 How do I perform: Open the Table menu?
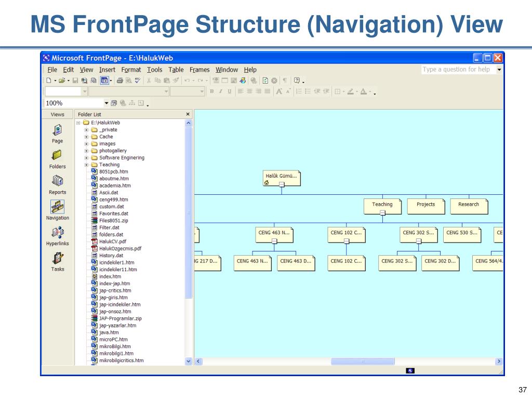176,70
